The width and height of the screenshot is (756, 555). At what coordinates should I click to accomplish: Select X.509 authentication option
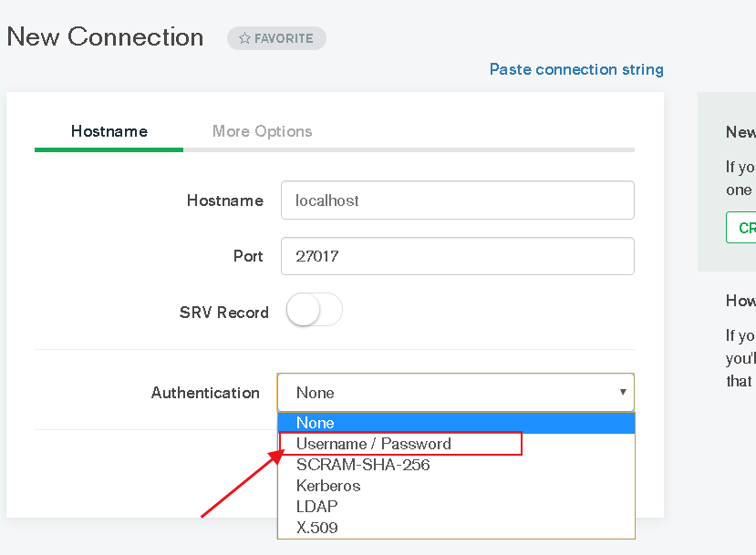(317, 528)
